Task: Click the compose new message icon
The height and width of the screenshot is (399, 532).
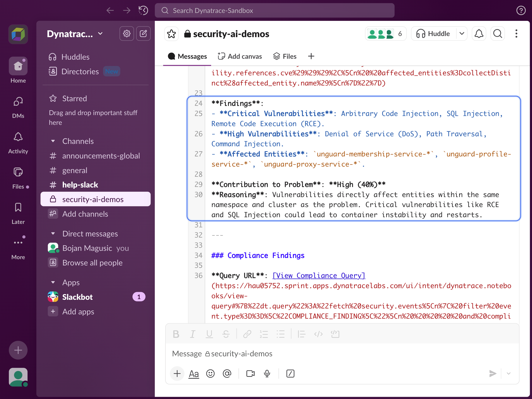Action: click(x=143, y=34)
